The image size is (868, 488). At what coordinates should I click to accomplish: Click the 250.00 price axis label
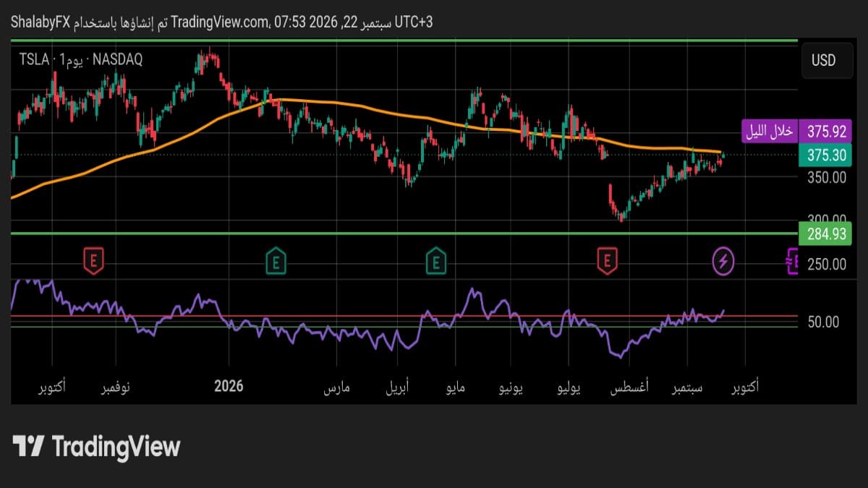pyautogui.click(x=827, y=265)
